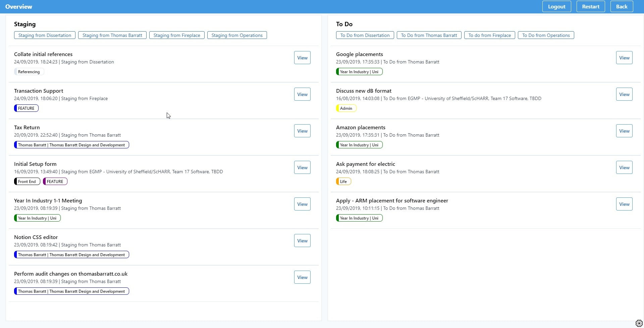
Task: Select Year In Industry tag under ARM placement
Action: click(359, 218)
